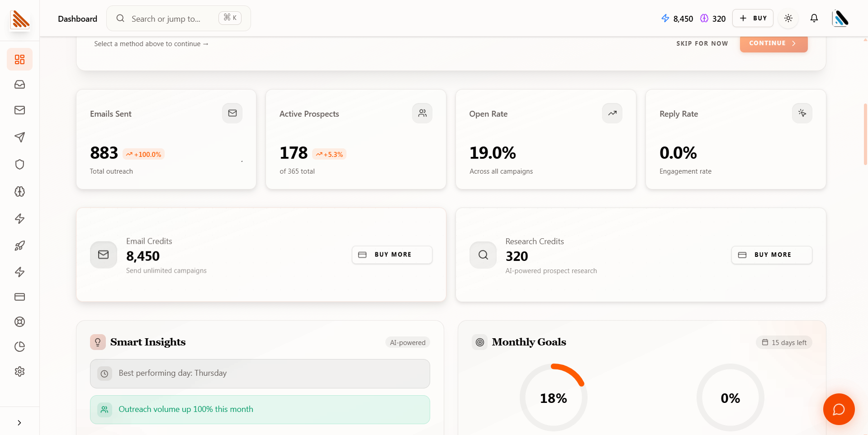Open the rocket icon in sidebar
Screen dimensions: 868x435
19,246
